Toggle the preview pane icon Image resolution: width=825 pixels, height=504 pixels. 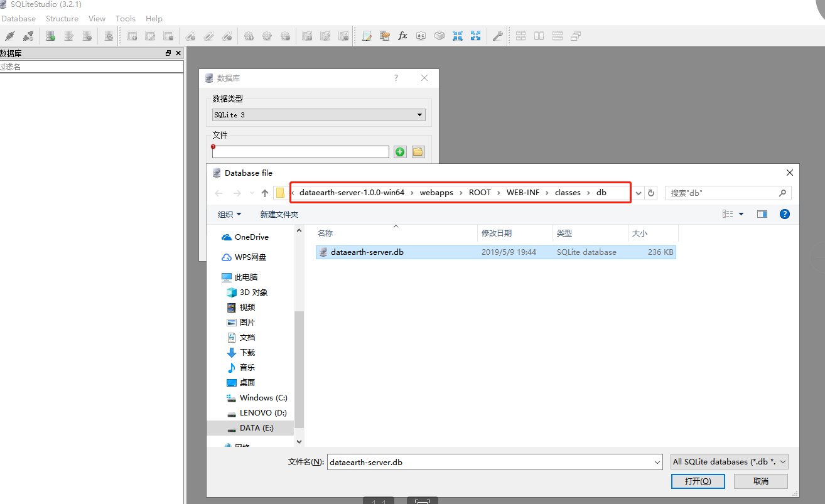click(x=762, y=214)
